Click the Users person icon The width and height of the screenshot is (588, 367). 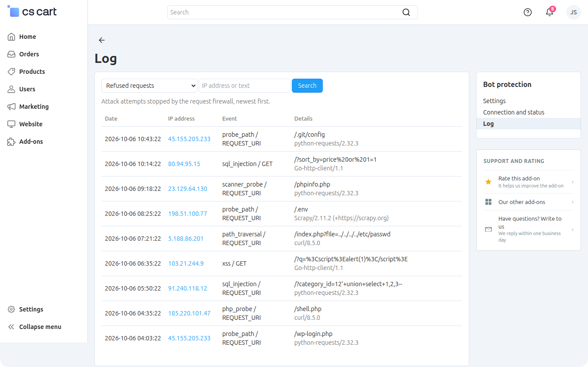coord(11,89)
